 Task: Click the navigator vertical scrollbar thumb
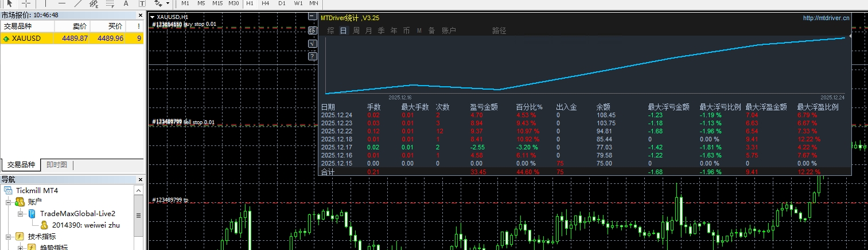click(x=138, y=216)
